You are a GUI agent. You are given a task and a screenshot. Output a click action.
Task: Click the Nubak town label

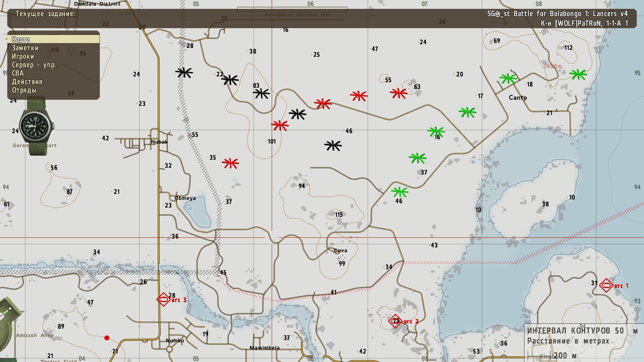coord(159,142)
